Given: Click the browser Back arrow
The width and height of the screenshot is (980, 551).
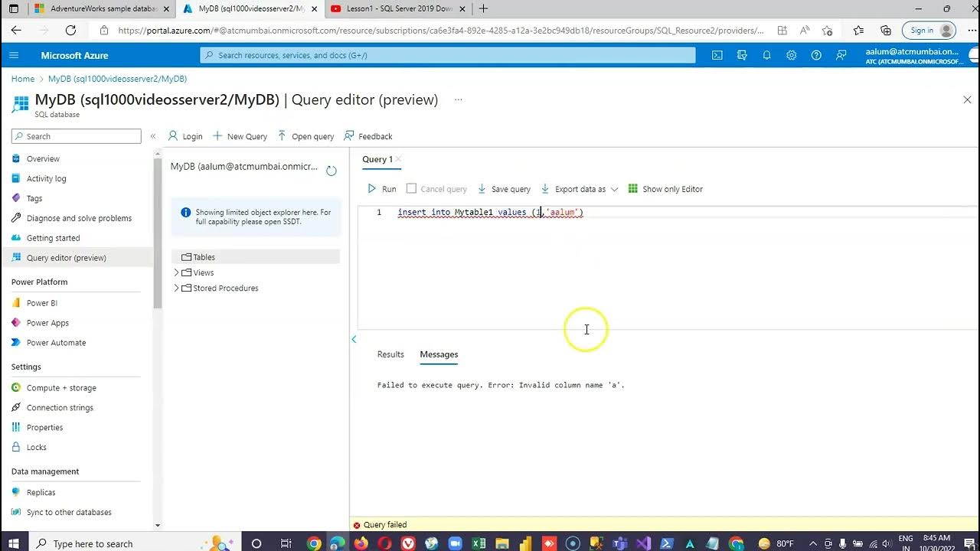Looking at the screenshot, I should tap(16, 31).
